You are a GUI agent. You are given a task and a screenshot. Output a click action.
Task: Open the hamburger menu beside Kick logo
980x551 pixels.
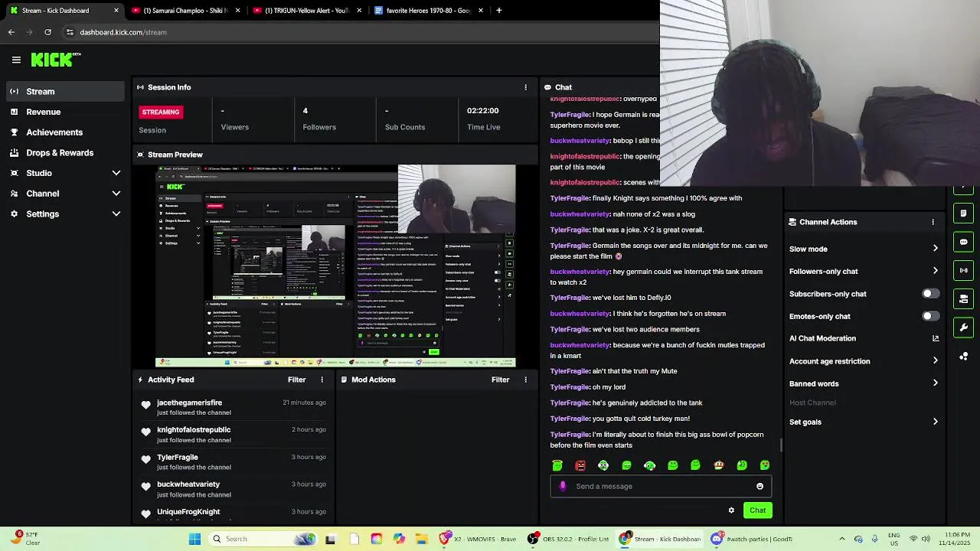click(x=16, y=60)
